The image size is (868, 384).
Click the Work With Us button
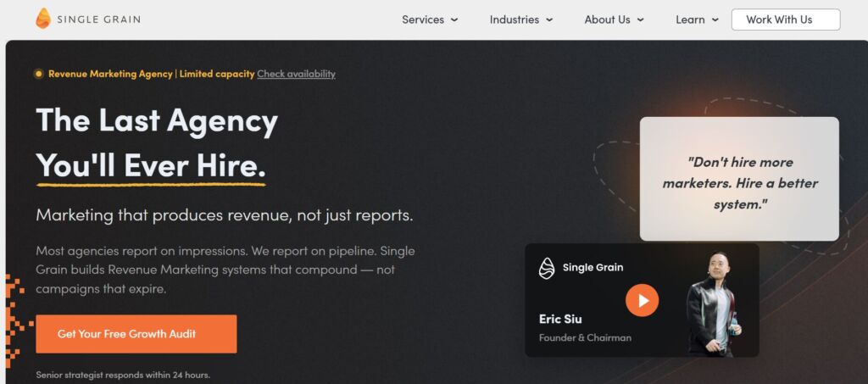pyautogui.click(x=786, y=19)
